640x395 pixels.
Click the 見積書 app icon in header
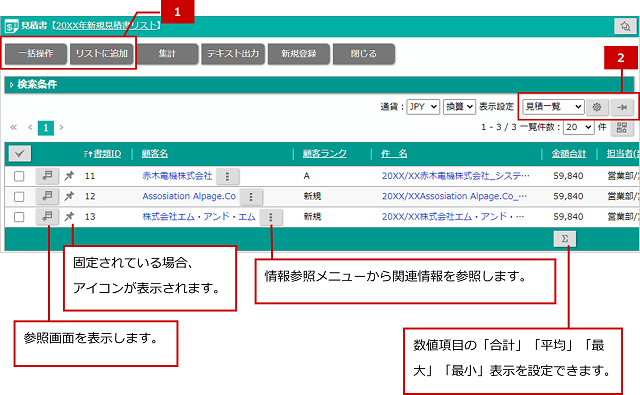point(11,26)
